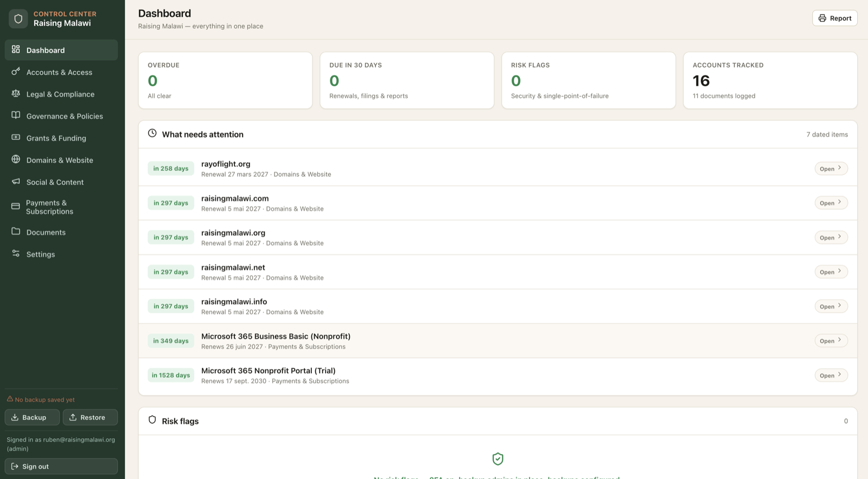Click the sliders icon for Settings

click(16, 254)
